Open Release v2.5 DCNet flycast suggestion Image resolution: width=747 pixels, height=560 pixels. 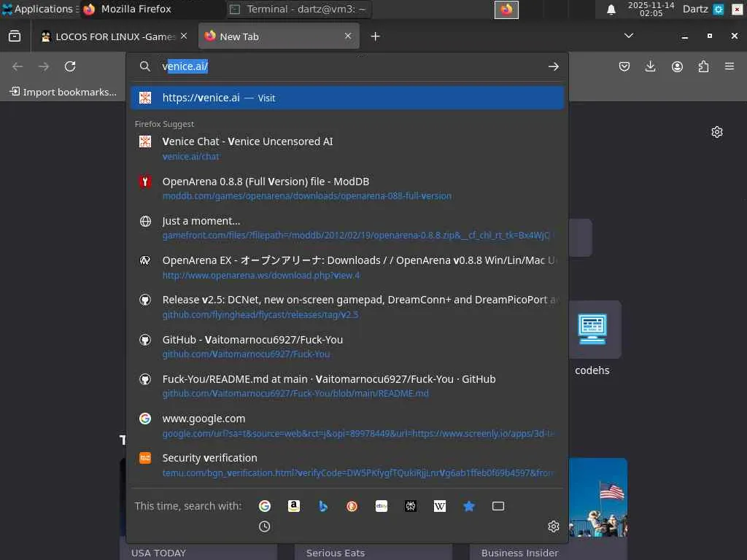pyautogui.click(x=347, y=307)
